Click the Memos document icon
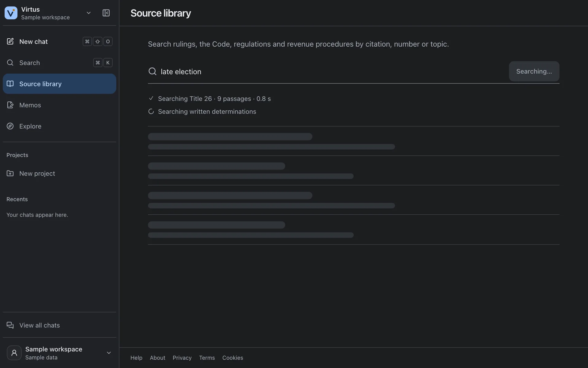Viewport: 588px width, 368px height. click(x=10, y=105)
